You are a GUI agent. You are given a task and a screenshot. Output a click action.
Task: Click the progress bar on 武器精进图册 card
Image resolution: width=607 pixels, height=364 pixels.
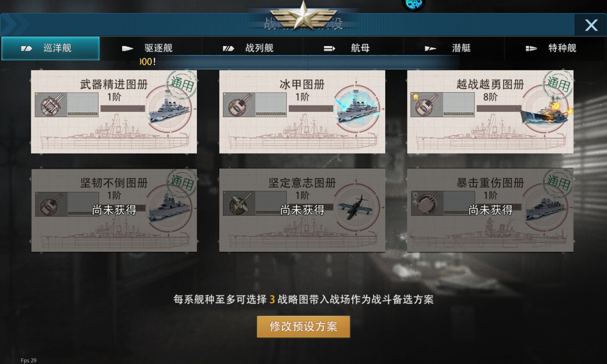point(123,109)
